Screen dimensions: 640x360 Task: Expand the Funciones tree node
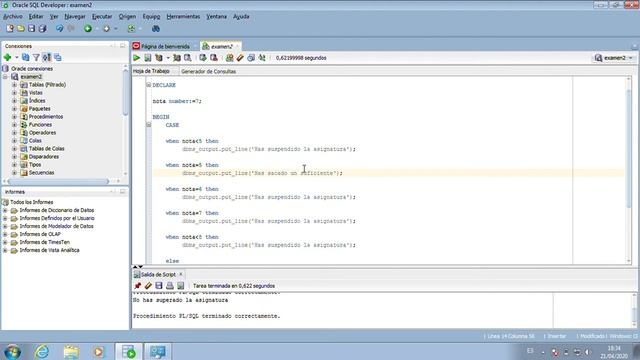click(x=14, y=124)
